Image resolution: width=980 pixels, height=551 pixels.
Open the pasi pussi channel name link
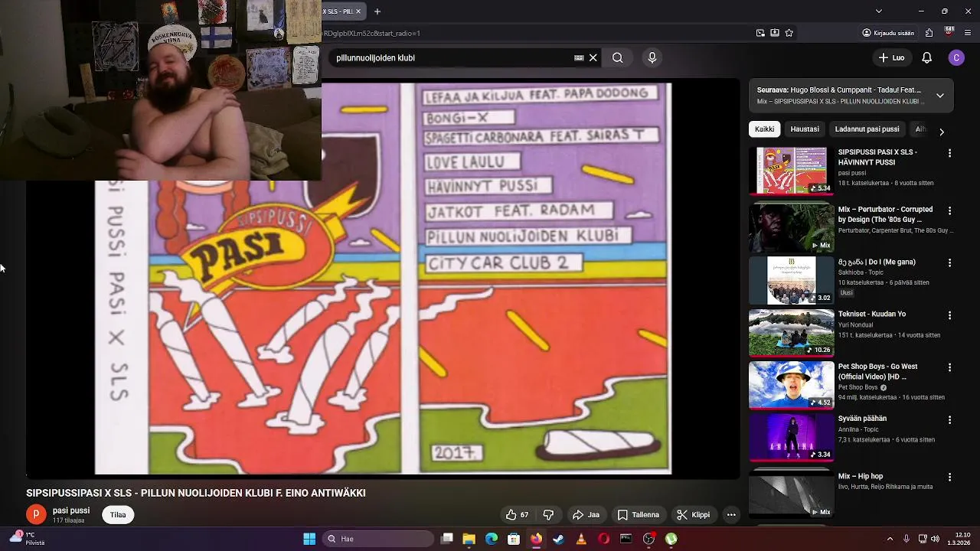click(x=71, y=510)
